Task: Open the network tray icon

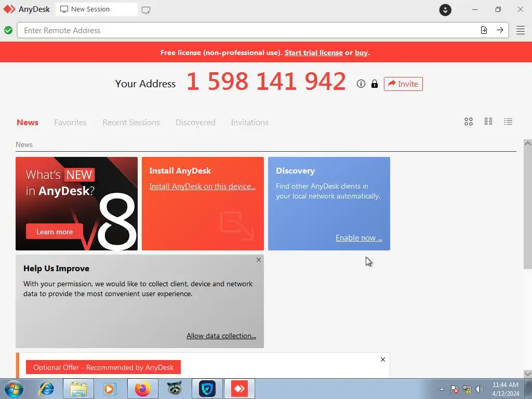Action: click(467, 389)
